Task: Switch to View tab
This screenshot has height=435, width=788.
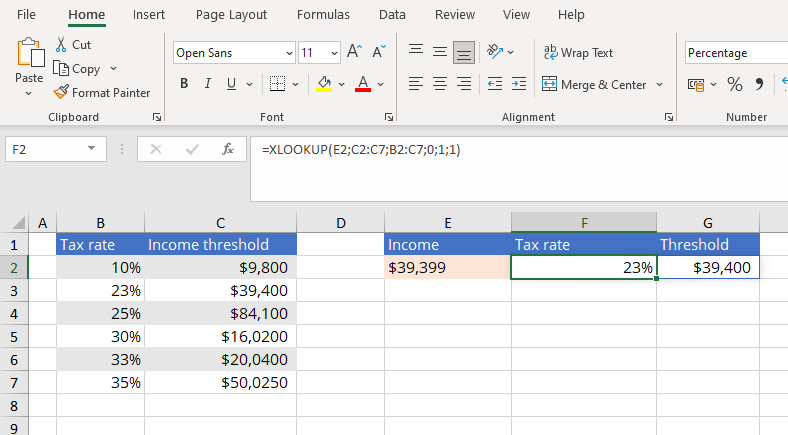Action: click(x=517, y=15)
